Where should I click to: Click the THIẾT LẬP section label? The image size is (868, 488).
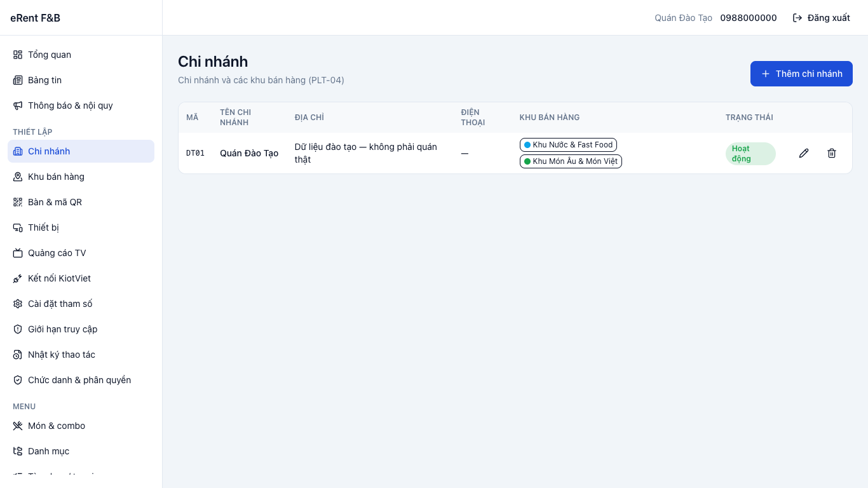click(32, 132)
